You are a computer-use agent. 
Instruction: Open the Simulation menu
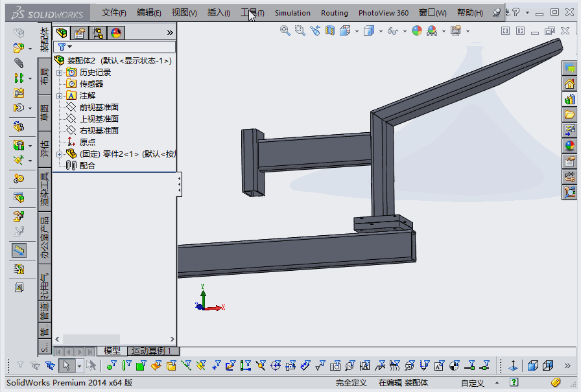pyautogui.click(x=292, y=13)
